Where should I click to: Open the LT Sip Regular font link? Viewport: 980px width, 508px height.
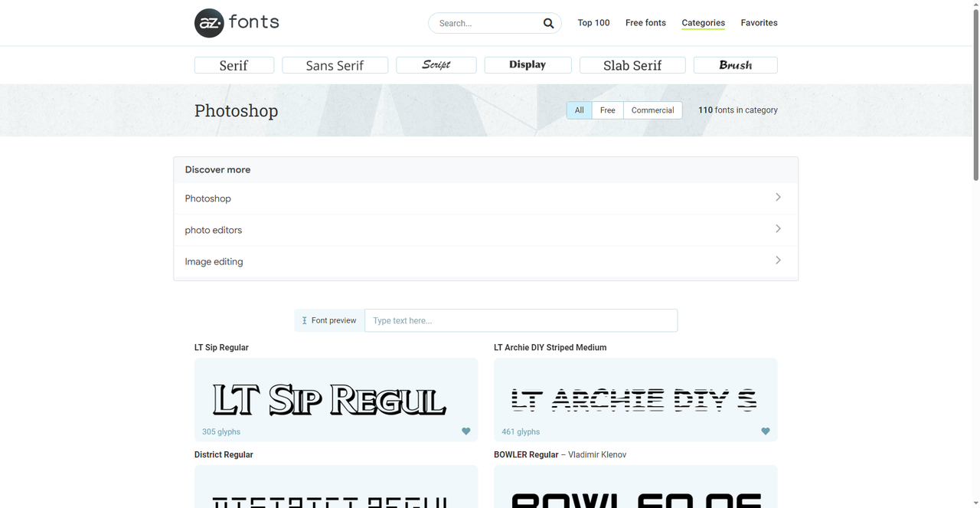(x=221, y=347)
